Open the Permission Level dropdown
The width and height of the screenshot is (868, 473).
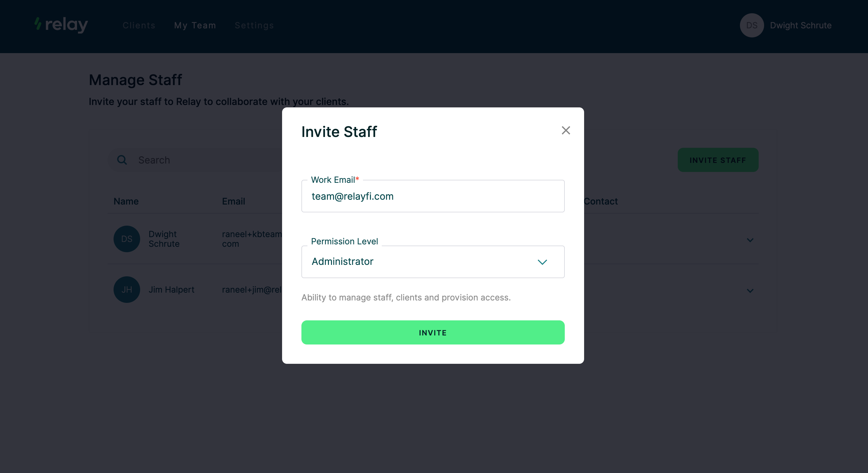tap(433, 262)
